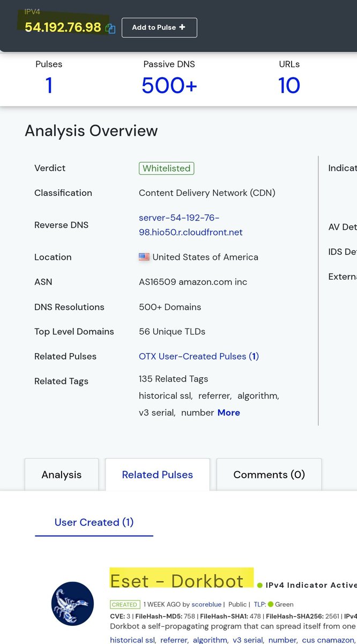
Task: Click the green CREATED badge
Action: (x=124, y=604)
